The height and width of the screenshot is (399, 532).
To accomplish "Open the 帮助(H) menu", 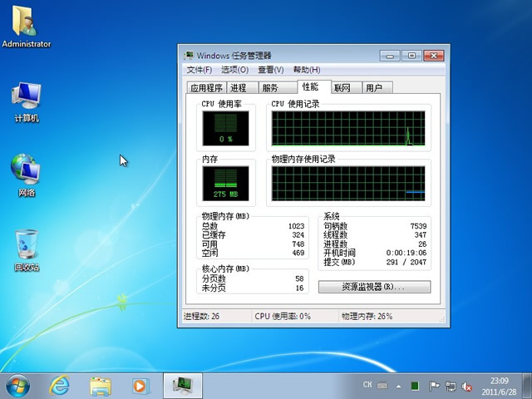I will [307, 70].
